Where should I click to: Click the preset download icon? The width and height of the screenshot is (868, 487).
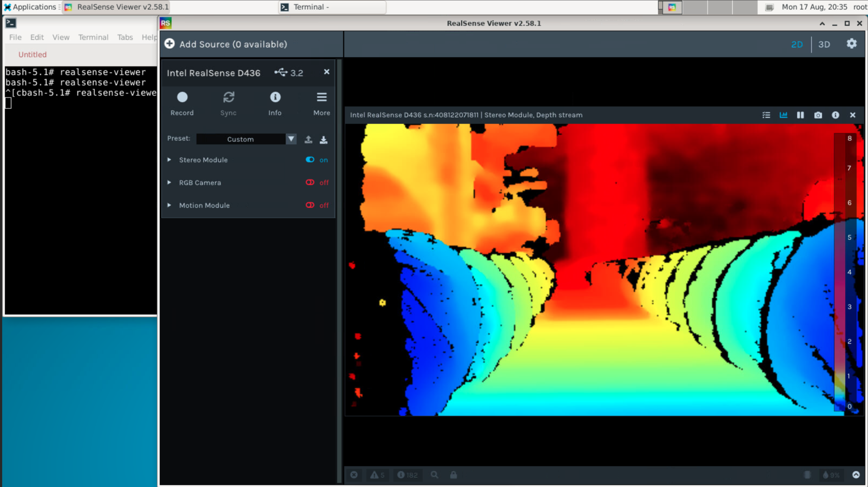pyautogui.click(x=323, y=139)
